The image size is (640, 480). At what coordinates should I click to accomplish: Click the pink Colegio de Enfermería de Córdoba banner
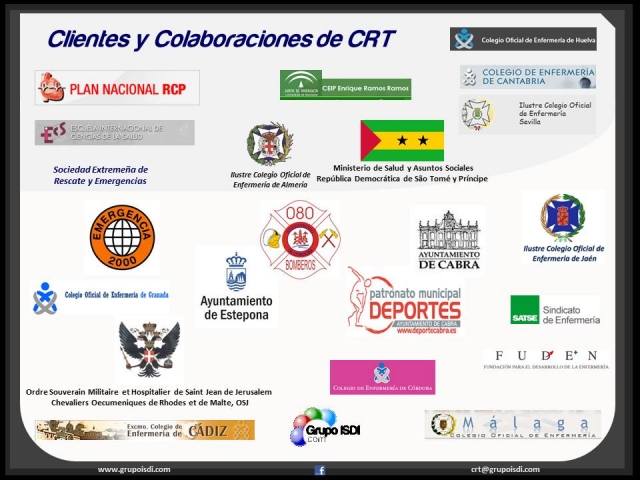[382, 377]
